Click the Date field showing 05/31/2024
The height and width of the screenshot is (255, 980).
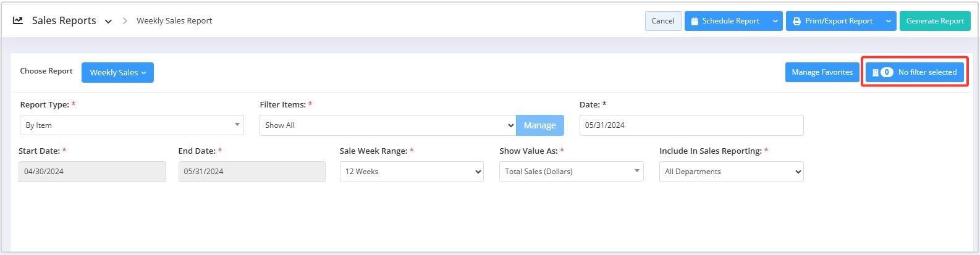point(691,125)
